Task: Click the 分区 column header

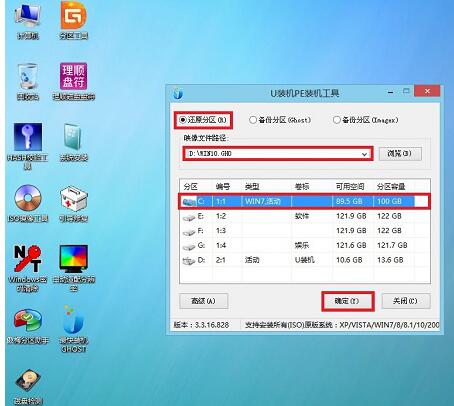Action: 191,186
